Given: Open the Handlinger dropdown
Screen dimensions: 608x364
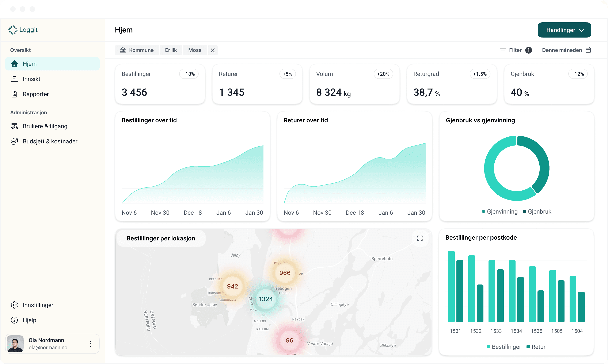Looking at the screenshot, I should tap(564, 30).
